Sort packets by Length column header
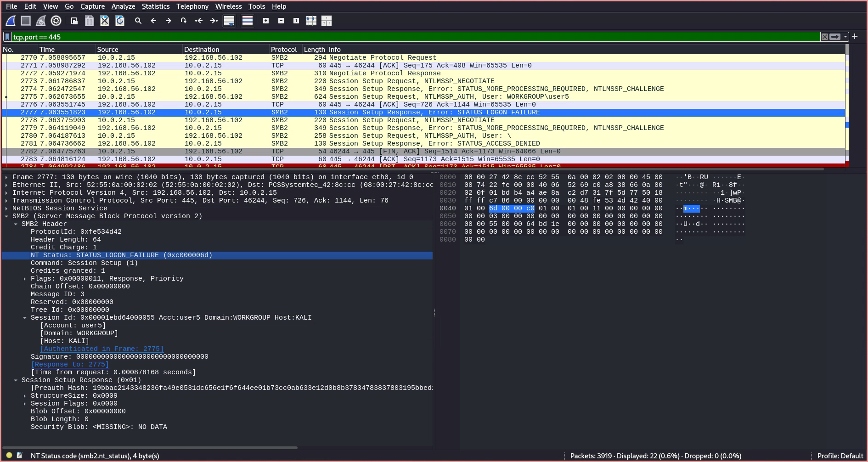Screen dimensions: 868x462 [315, 49]
